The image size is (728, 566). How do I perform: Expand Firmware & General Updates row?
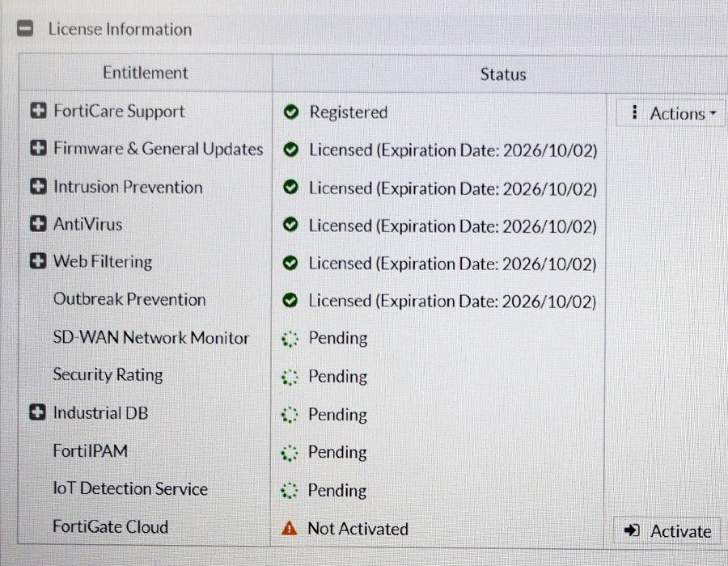(38, 149)
